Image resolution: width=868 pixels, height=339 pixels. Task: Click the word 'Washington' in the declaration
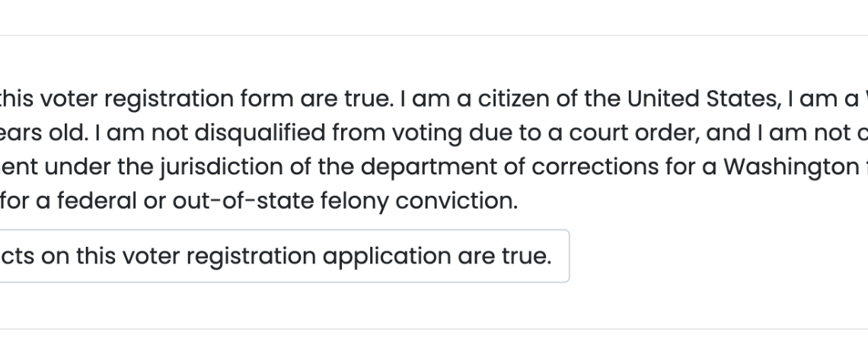791,167
